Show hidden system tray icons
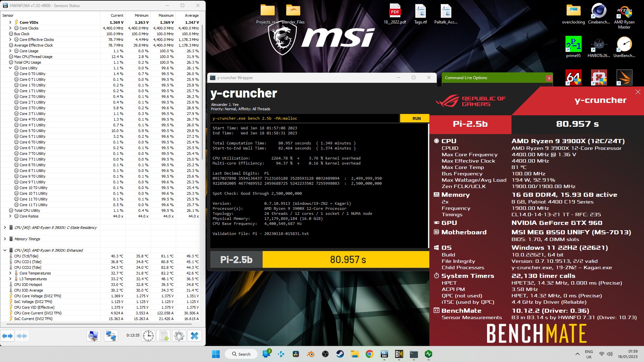 pyautogui.click(x=577, y=354)
